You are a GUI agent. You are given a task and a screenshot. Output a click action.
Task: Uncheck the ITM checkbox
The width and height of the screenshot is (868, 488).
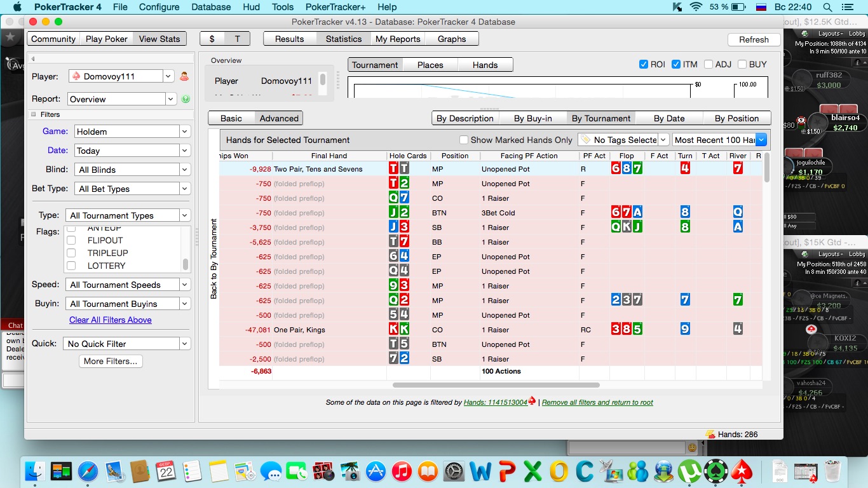pyautogui.click(x=676, y=64)
